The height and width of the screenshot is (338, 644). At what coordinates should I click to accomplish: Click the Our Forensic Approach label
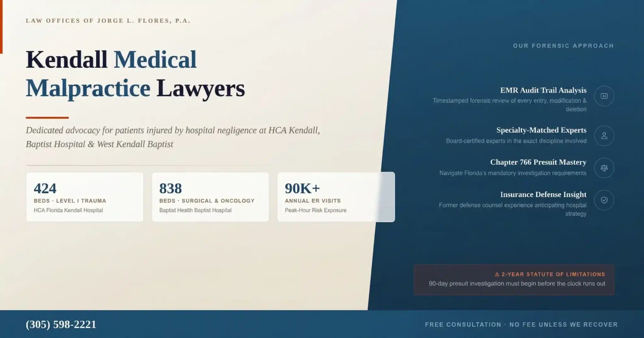(x=563, y=46)
